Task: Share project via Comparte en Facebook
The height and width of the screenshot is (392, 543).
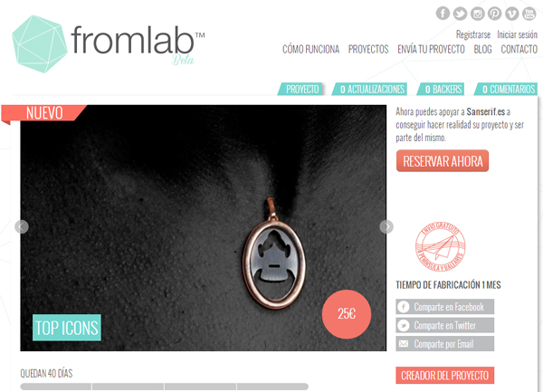Action: click(445, 307)
